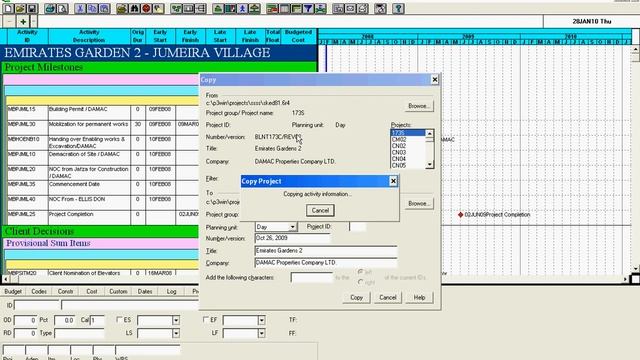Screen dimensions: 640x360
Task: Open the ES date dropdown
Action: (x=176, y=320)
